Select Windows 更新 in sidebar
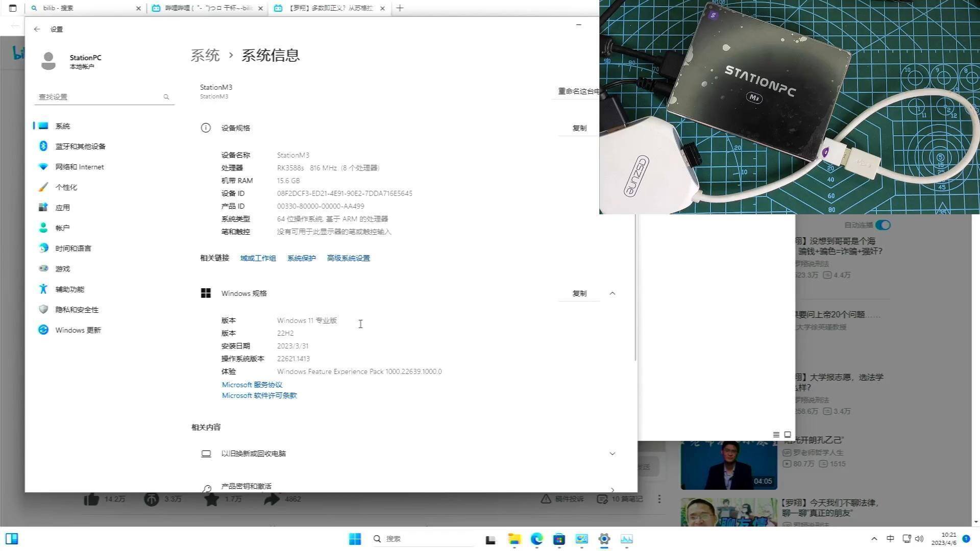The width and height of the screenshot is (980, 551). click(x=104, y=330)
